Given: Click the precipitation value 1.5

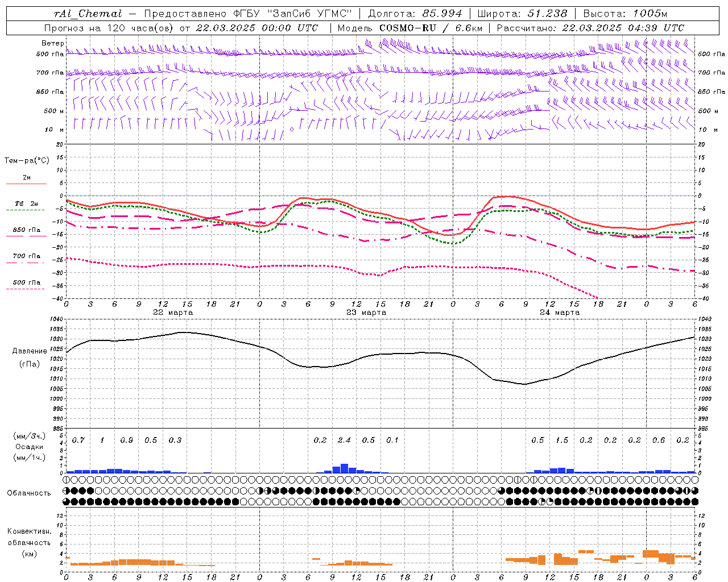Looking at the screenshot, I should pyautogui.click(x=561, y=440).
